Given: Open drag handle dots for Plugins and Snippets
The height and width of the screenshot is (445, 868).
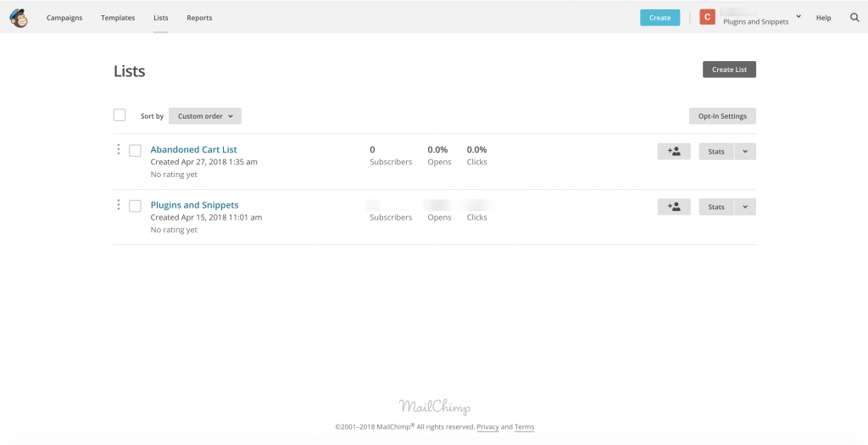Looking at the screenshot, I should (x=118, y=205).
